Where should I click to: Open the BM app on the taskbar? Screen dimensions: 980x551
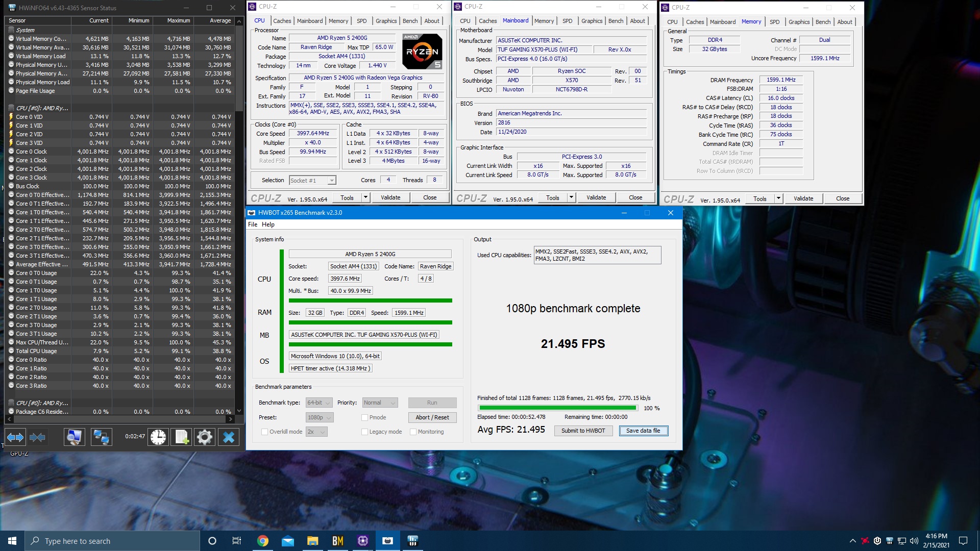click(x=337, y=541)
